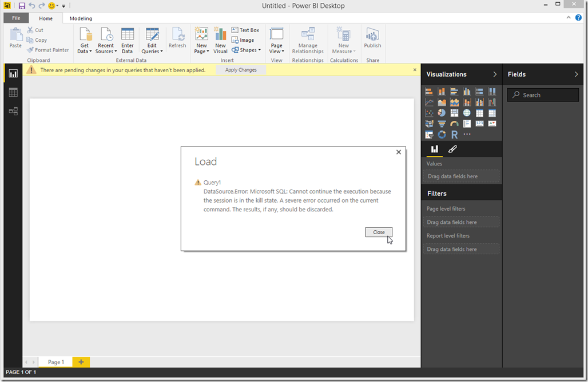588x382 pixels.
Task: Close the Load error dialog with Close
Action: (379, 232)
